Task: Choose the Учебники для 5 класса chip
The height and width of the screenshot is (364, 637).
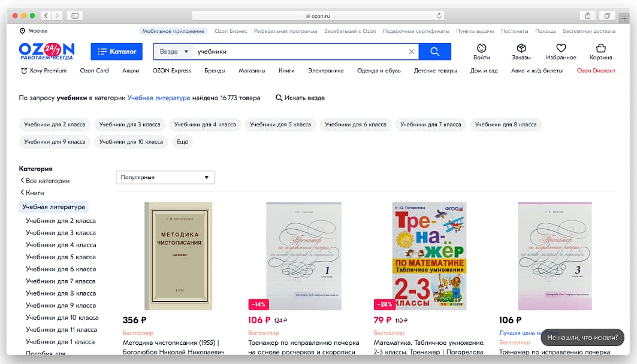Action: pos(280,125)
